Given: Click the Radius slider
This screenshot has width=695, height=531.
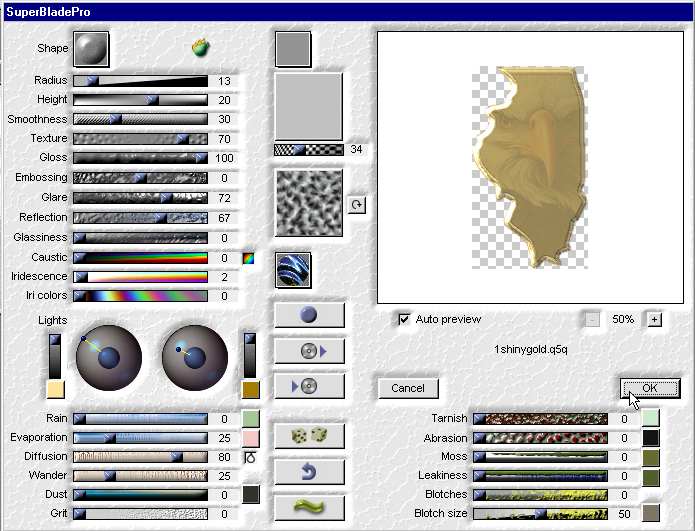Looking at the screenshot, I should point(140,81).
